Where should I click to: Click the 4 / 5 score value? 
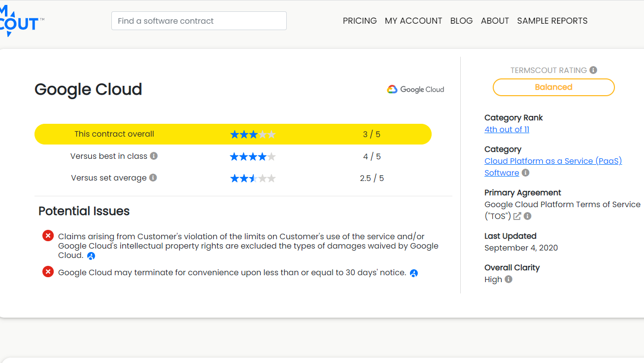[x=372, y=156]
